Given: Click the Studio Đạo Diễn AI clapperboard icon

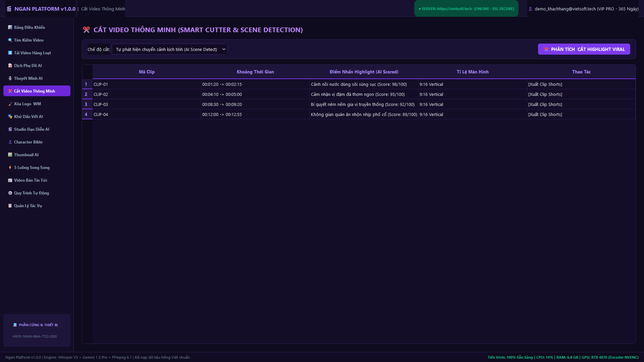Looking at the screenshot, I should pos(10,129).
